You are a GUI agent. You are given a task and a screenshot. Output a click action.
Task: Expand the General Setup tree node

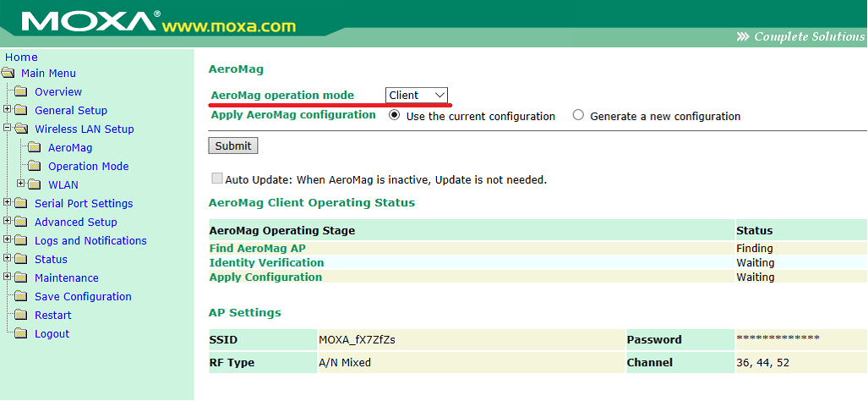[8, 110]
